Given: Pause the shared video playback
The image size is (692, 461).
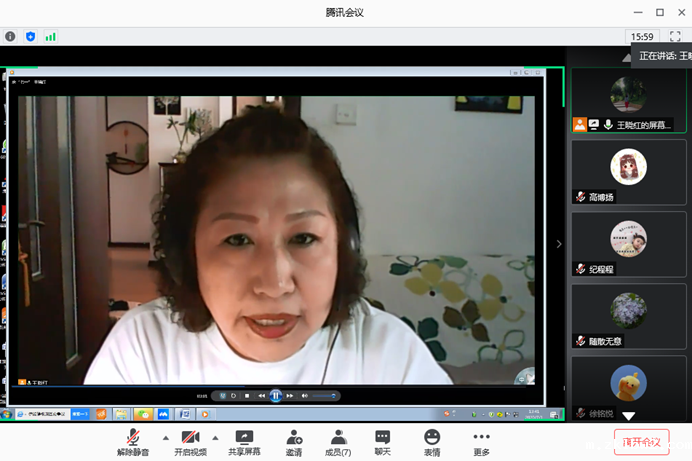Looking at the screenshot, I should point(276,396).
